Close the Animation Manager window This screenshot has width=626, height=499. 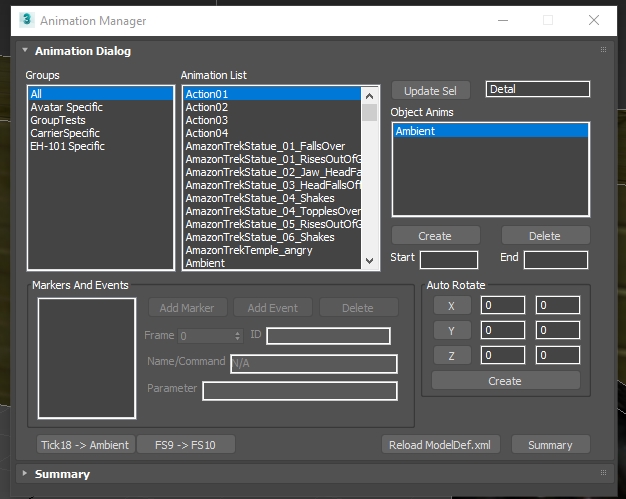click(x=594, y=20)
